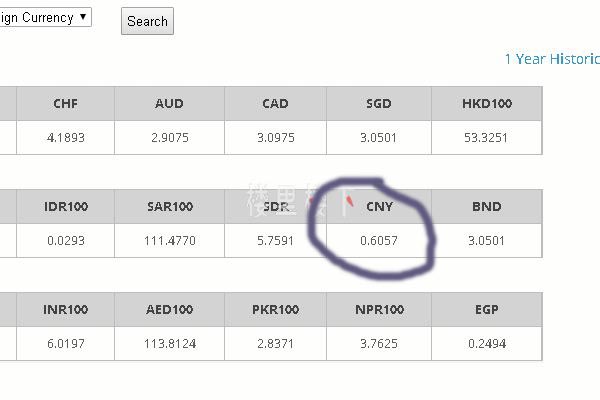Click the HKD100 header cell
This screenshot has height=400, width=600.
point(487,103)
